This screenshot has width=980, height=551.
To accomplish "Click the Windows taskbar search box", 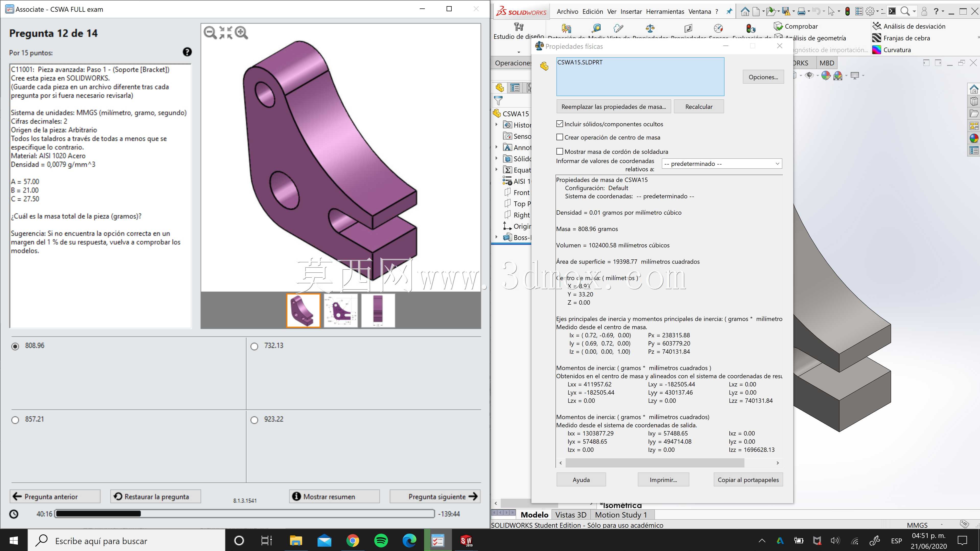I will coord(126,540).
